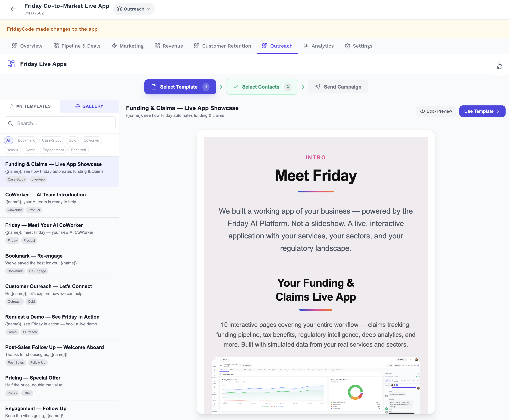Click FridayCode made changes notification banner
Screen dimensions: 509x420
coord(254,29)
